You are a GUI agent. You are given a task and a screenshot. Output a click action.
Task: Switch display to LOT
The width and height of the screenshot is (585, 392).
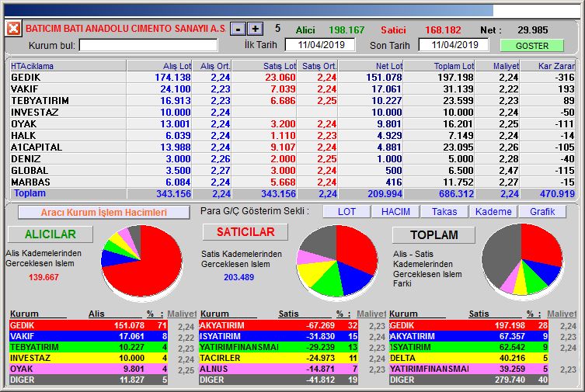(346, 212)
